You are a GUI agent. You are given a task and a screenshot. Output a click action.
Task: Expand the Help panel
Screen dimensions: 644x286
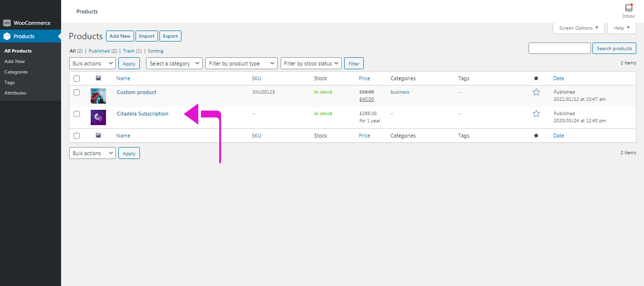[x=622, y=28]
